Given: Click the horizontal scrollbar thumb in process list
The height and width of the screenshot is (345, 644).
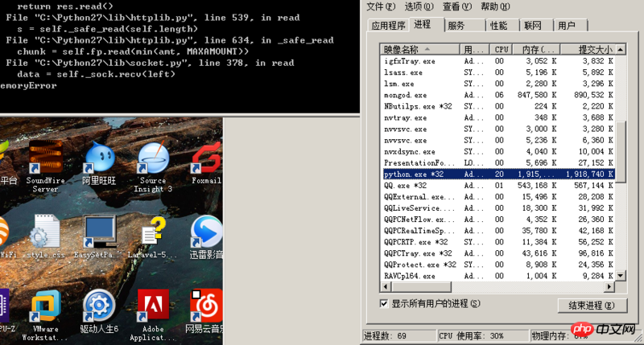Looking at the screenshot, I should (x=420, y=286).
